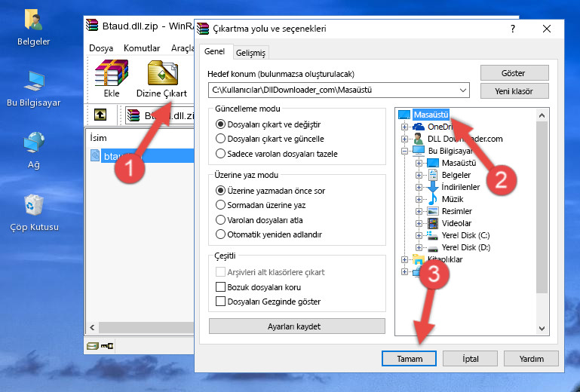Click the drive icon in WinRAR status bar
Viewport: 580px width, 392px height.
coord(93,346)
